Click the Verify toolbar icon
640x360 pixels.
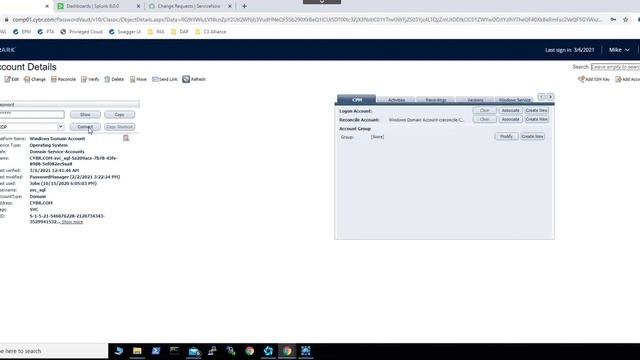point(84,79)
